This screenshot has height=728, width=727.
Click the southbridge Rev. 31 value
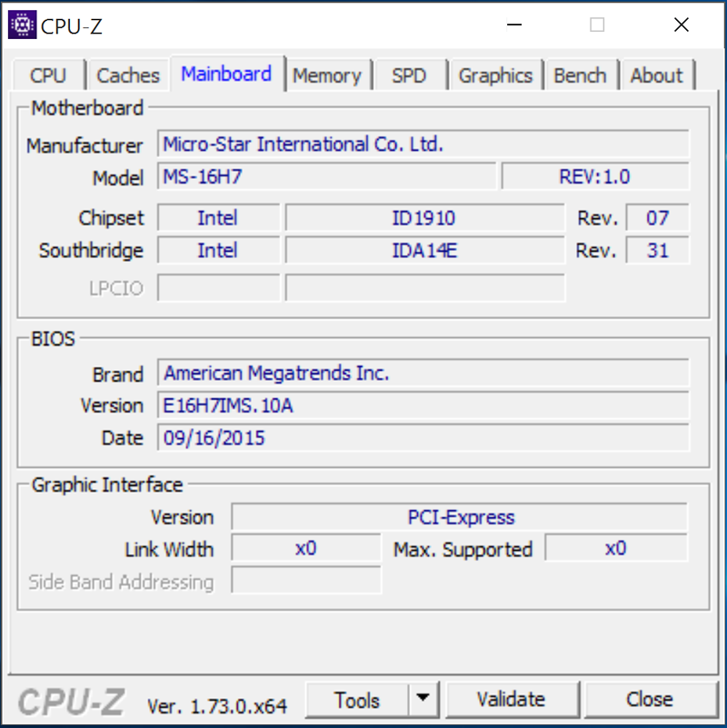(x=657, y=250)
